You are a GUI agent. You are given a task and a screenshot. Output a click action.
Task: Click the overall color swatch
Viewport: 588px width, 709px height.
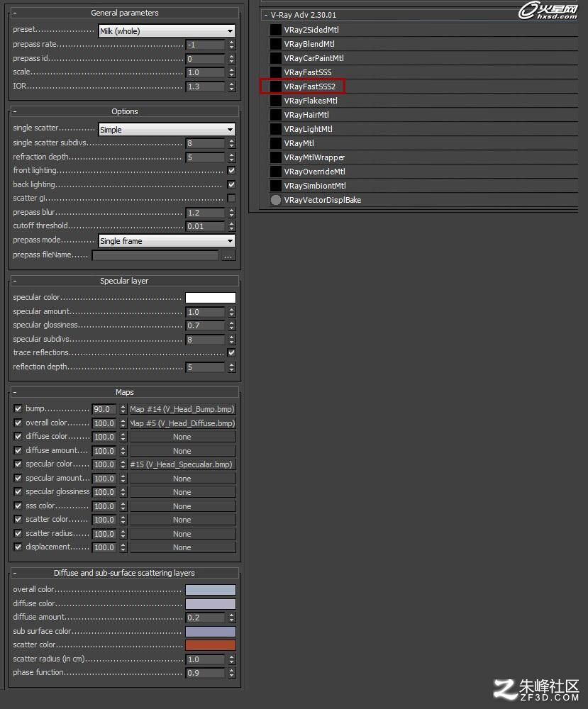(x=211, y=590)
